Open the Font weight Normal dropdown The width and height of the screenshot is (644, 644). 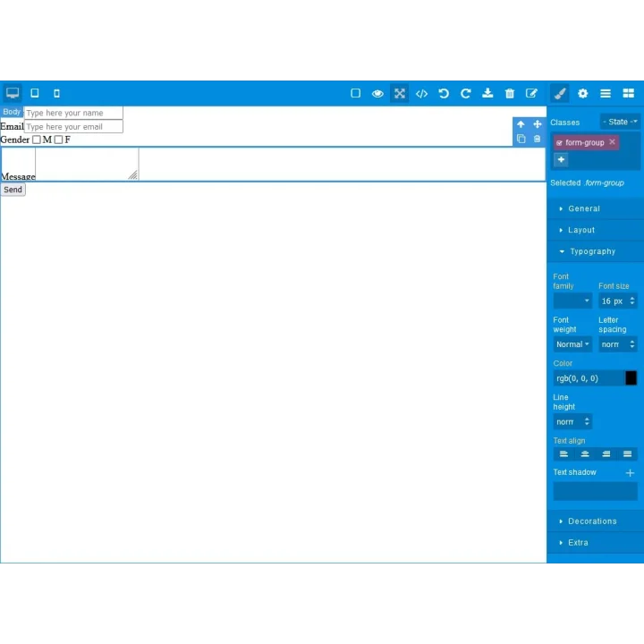click(572, 344)
